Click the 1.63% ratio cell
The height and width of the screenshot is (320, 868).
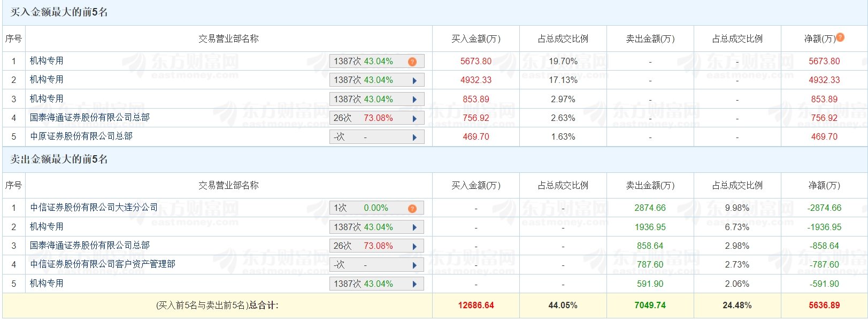[563, 136]
